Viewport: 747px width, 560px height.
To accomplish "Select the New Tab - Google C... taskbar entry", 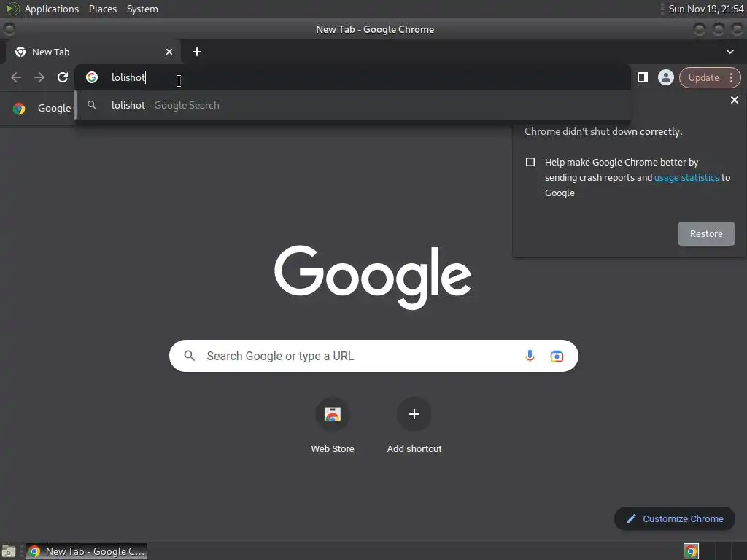I will [86, 551].
